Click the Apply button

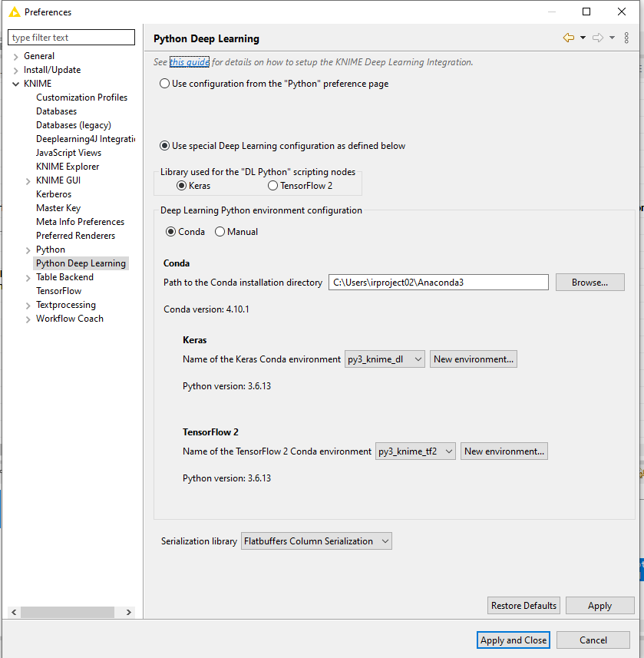(x=600, y=606)
